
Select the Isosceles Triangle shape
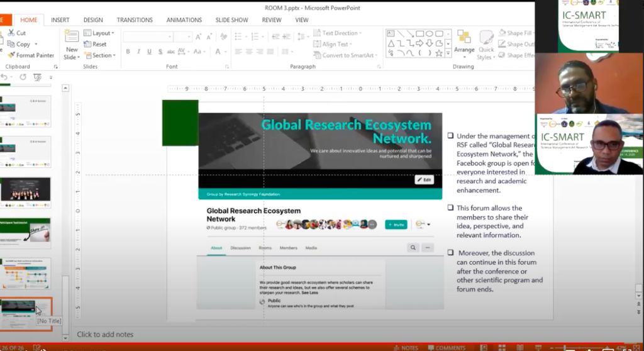click(391, 43)
